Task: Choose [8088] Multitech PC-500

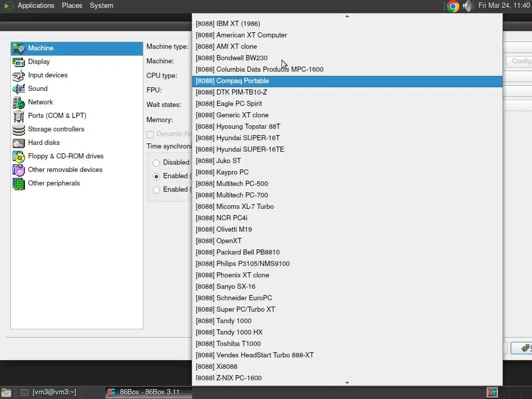Action: pyautogui.click(x=347, y=184)
